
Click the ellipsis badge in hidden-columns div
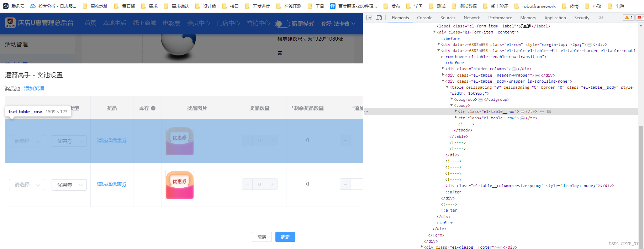[514, 69]
